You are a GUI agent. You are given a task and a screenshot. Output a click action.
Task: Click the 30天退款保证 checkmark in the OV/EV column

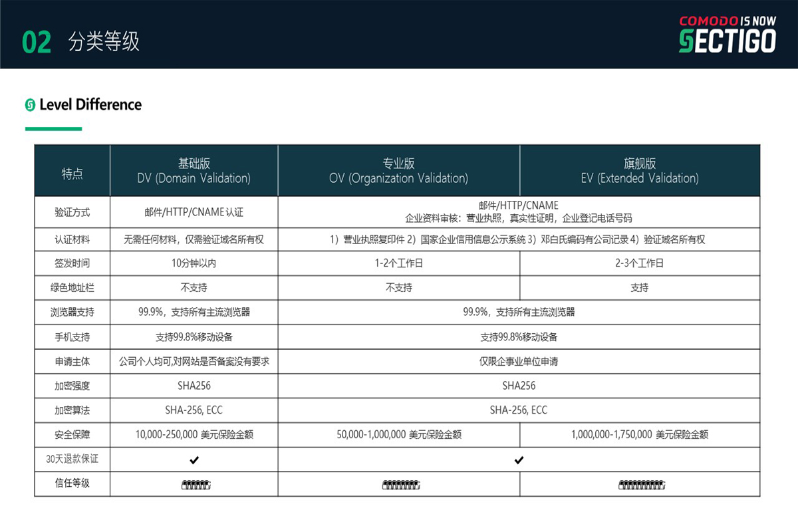point(519,460)
